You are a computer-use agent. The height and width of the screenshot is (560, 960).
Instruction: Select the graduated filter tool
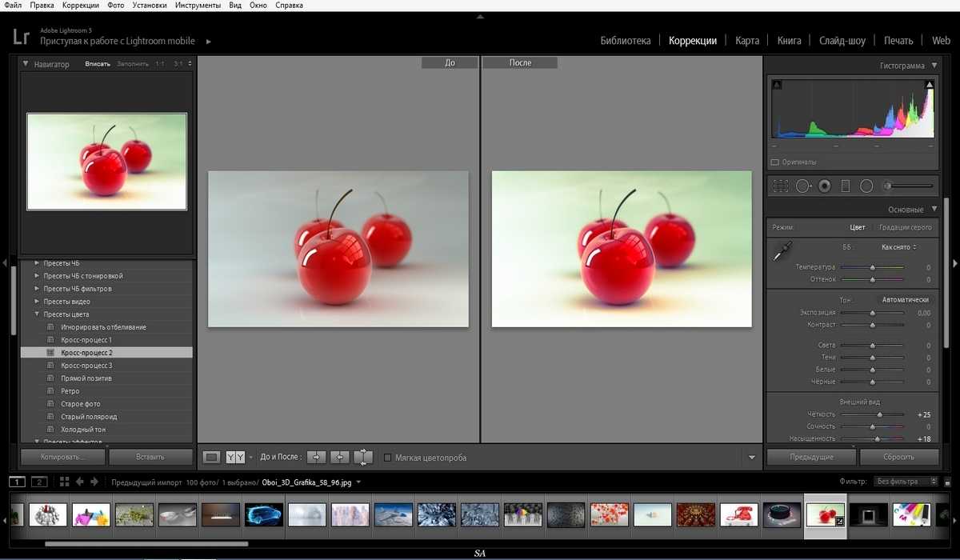(846, 186)
